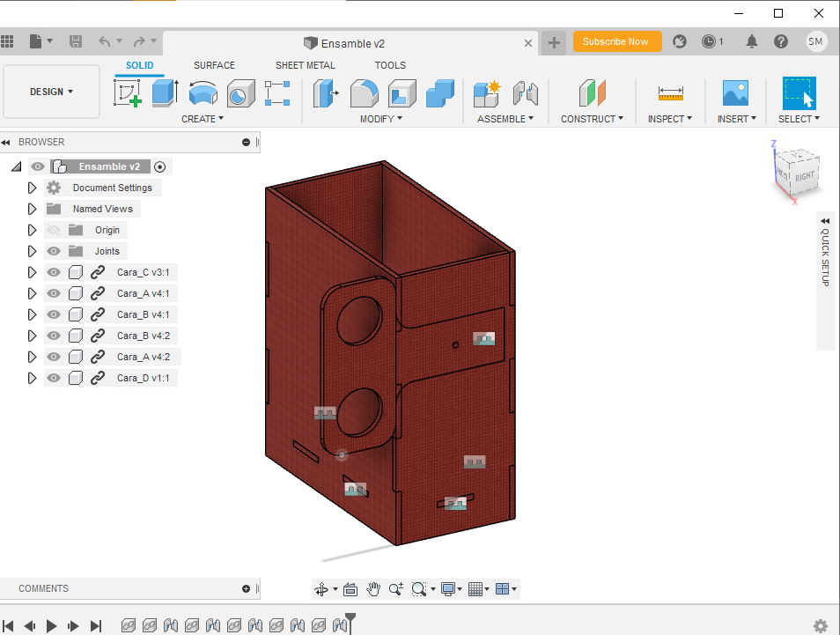Toggle visibility of Ensamble v2 root

[38, 166]
